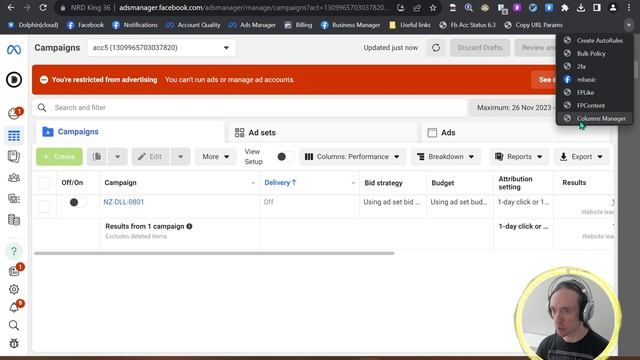Open the Breakdown dropdown
640x360 pixels.
coord(445,157)
